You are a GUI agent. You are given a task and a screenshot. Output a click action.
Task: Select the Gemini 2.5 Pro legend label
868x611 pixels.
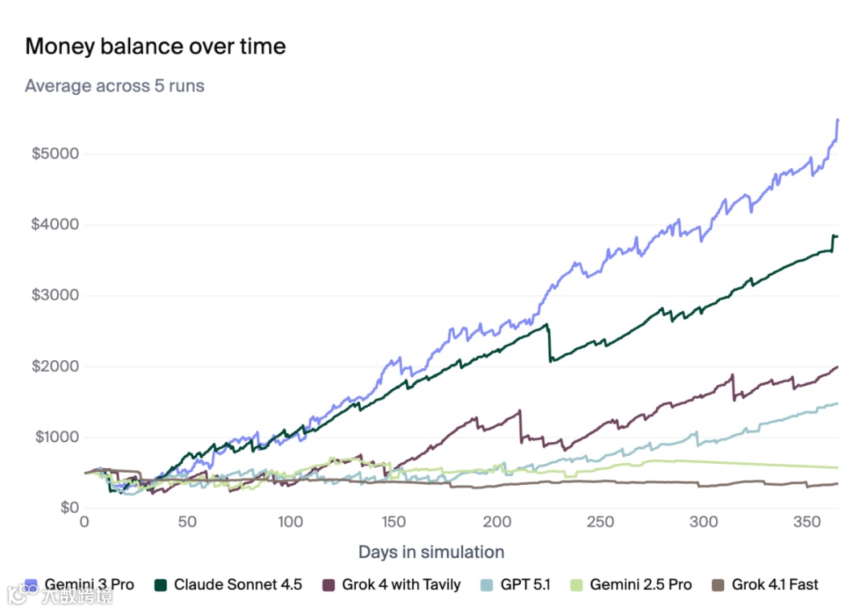[x=641, y=584]
